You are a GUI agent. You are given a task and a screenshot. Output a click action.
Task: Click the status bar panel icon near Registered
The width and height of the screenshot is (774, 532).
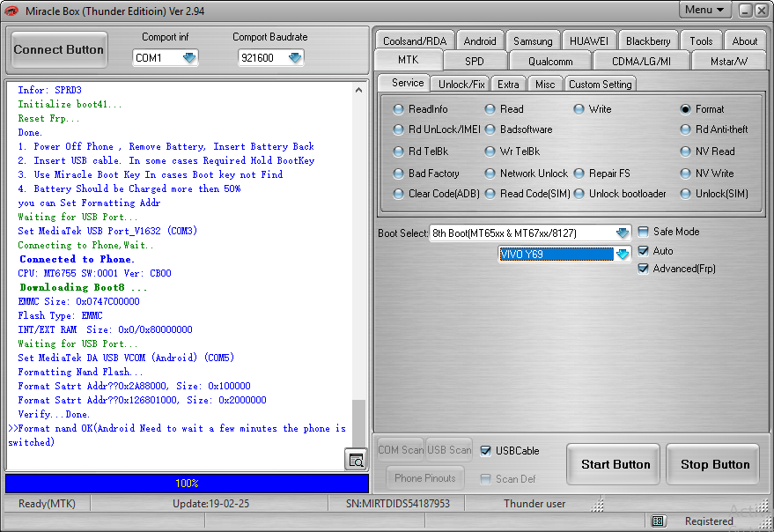point(657,521)
